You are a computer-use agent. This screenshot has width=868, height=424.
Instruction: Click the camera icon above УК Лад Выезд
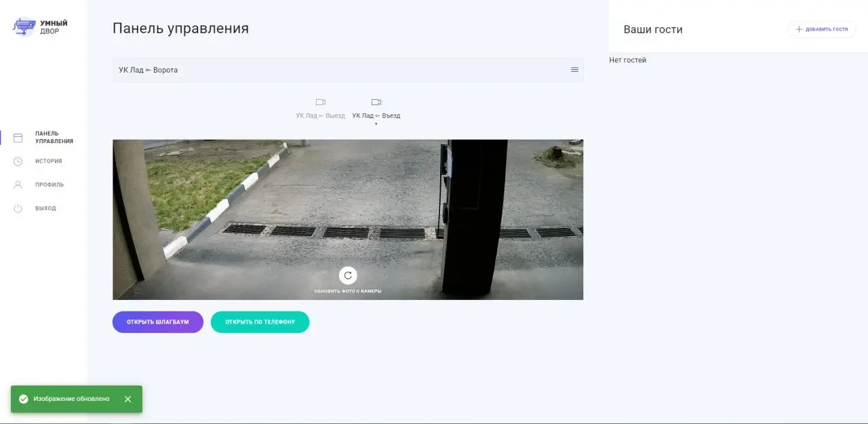(x=321, y=102)
